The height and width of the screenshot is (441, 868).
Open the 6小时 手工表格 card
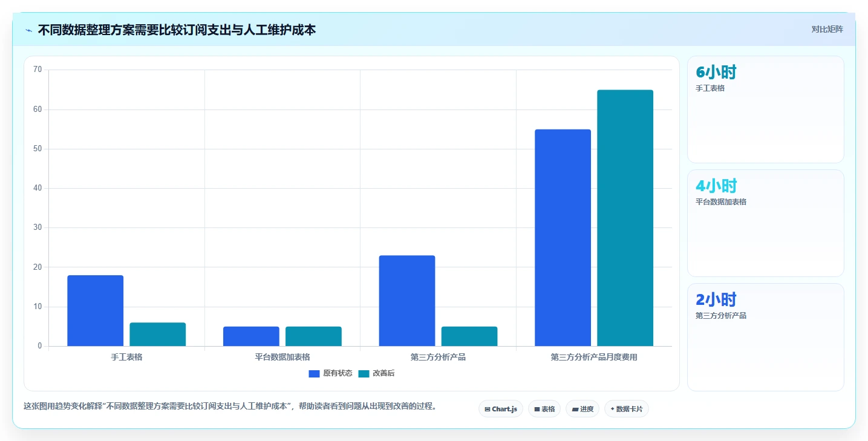(x=765, y=109)
